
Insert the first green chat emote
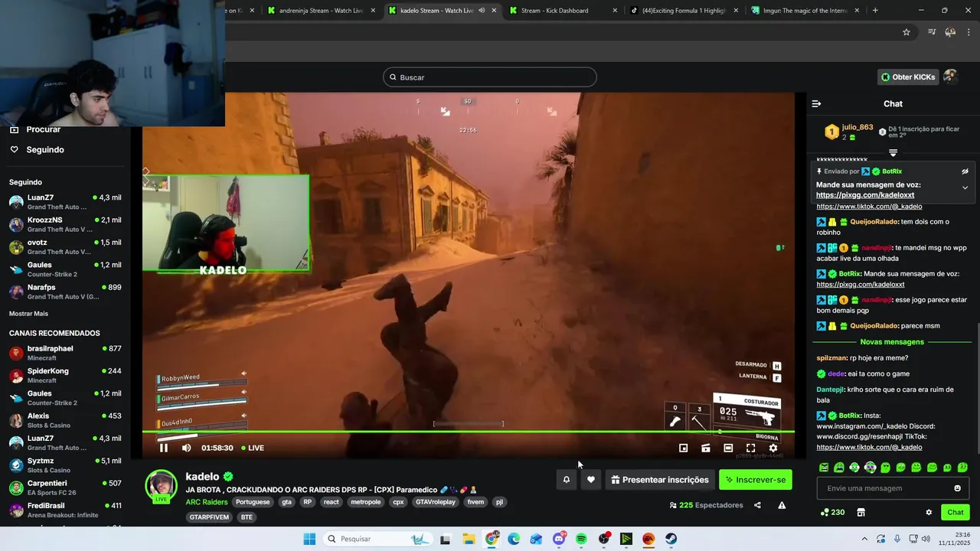824,468
